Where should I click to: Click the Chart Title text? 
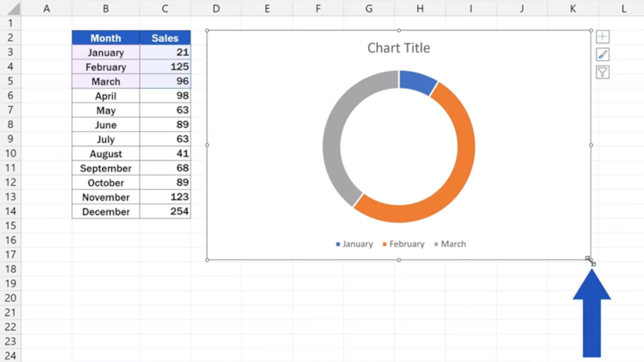point(398,48)
